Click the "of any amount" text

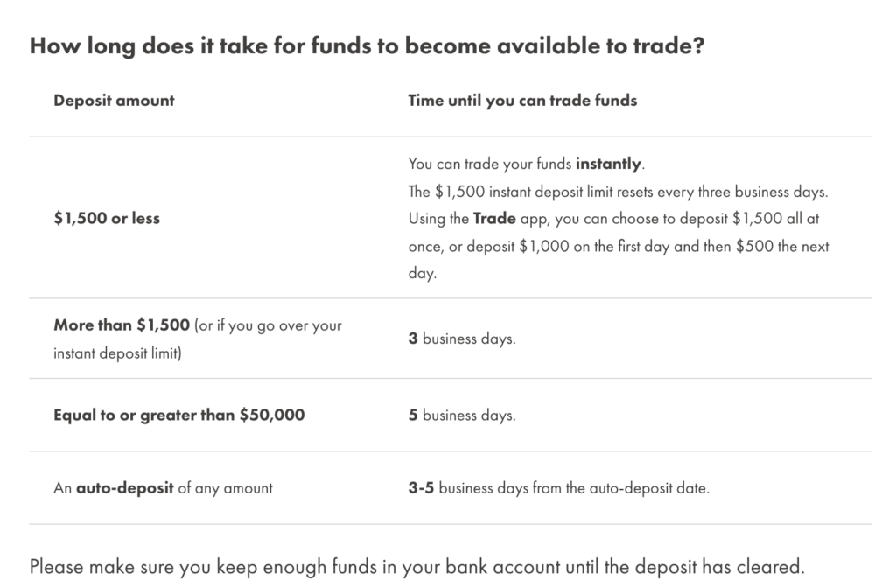(225, 488)
